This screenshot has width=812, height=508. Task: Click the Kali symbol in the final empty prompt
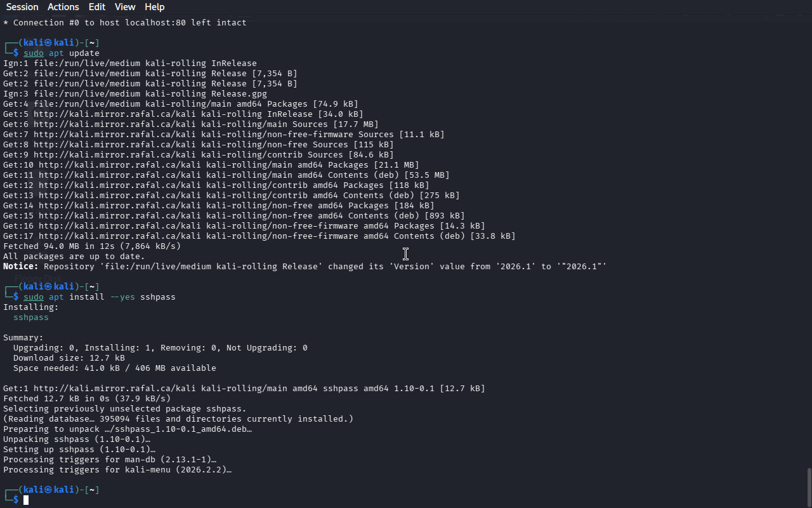click(48, 490)
